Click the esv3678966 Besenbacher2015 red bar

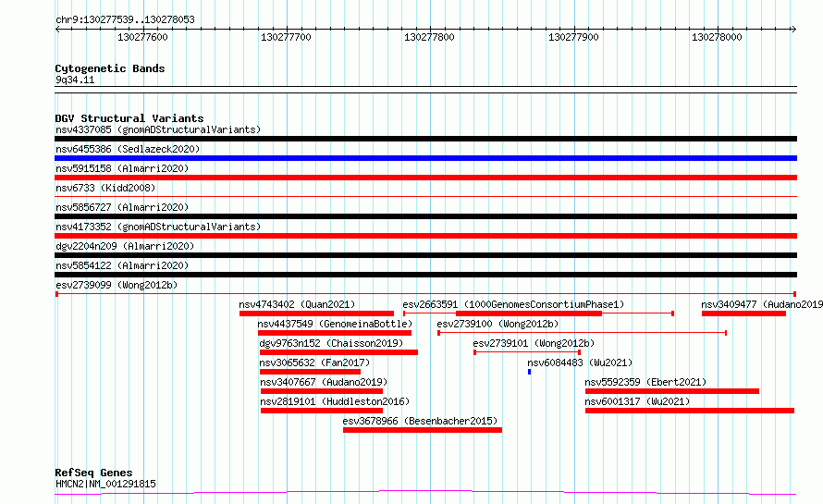423,430
